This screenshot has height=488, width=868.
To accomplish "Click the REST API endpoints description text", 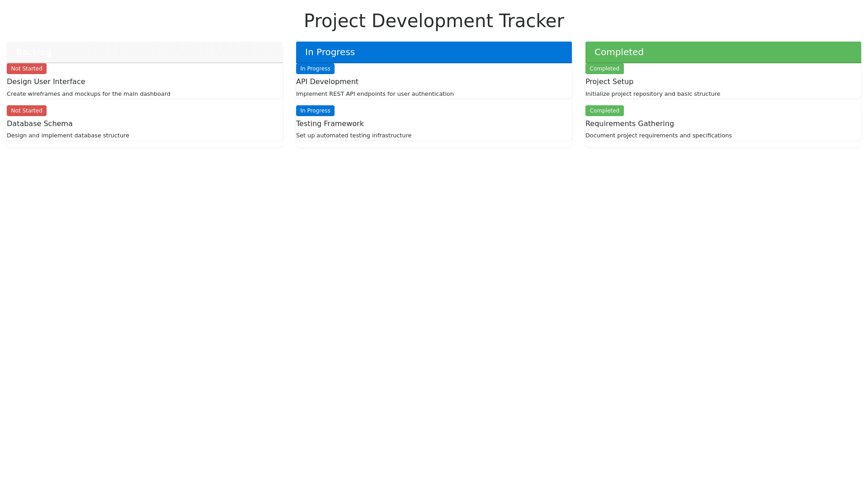I will 374,94.
